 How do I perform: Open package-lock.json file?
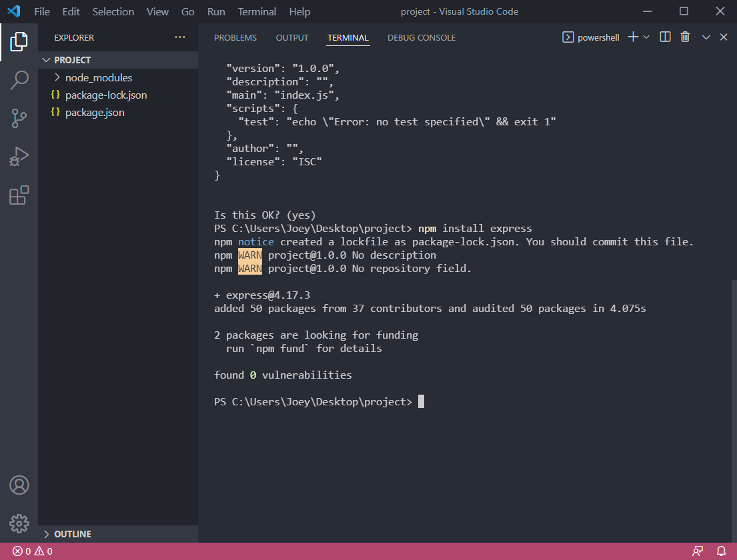pyautogui.click(x=117, y=95)
